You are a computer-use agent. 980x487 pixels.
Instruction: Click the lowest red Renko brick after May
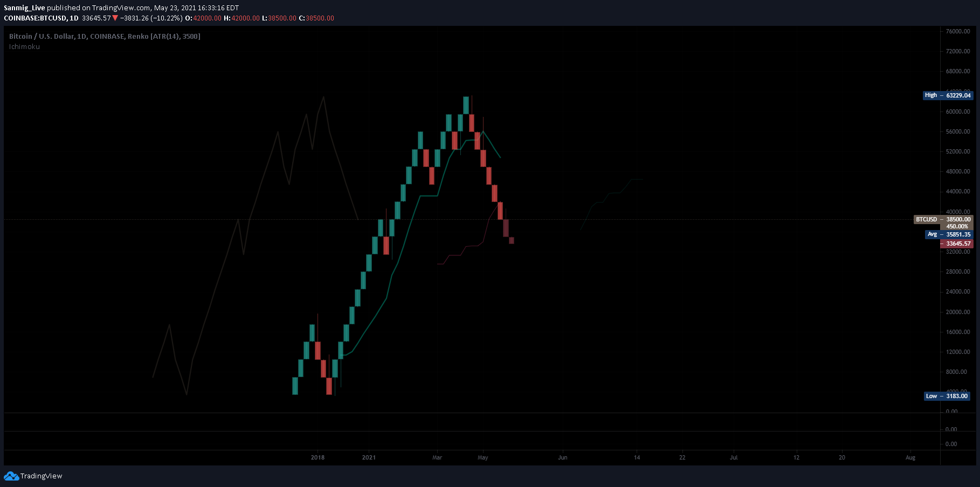(512, 240)
